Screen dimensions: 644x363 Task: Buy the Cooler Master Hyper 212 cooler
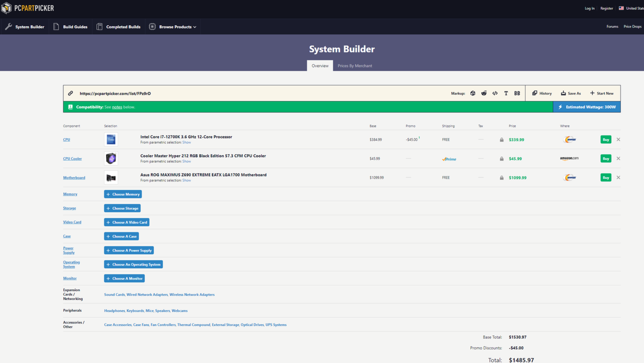[x=606, y=158]
